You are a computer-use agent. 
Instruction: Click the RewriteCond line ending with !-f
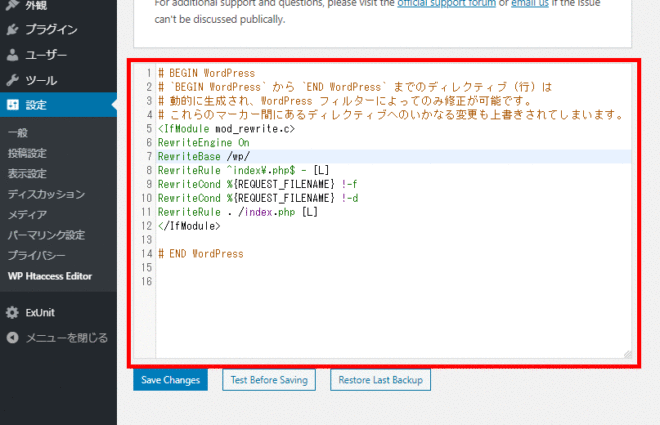pyautogui.click(x=258, y=184)
